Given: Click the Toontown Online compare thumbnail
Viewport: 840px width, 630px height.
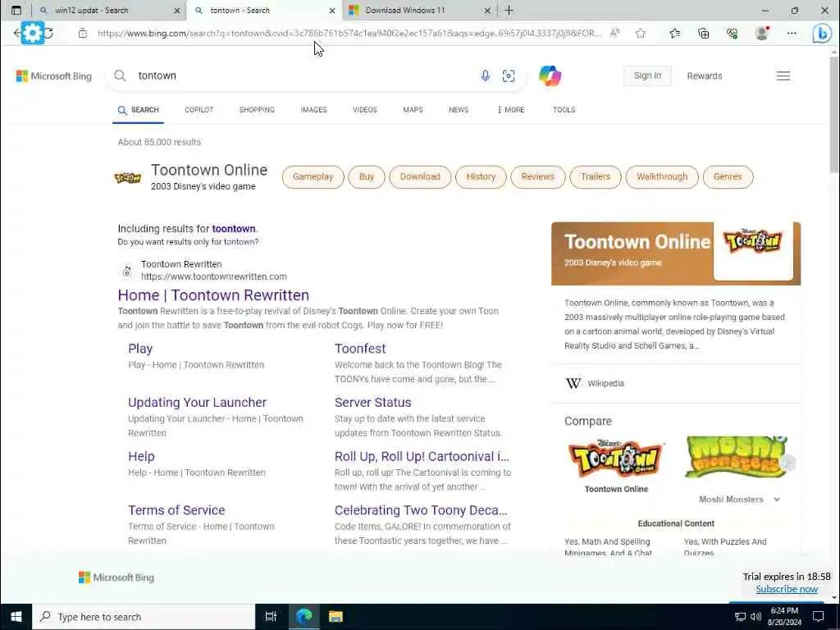Looking at the screenshot, I should point(616,459).
